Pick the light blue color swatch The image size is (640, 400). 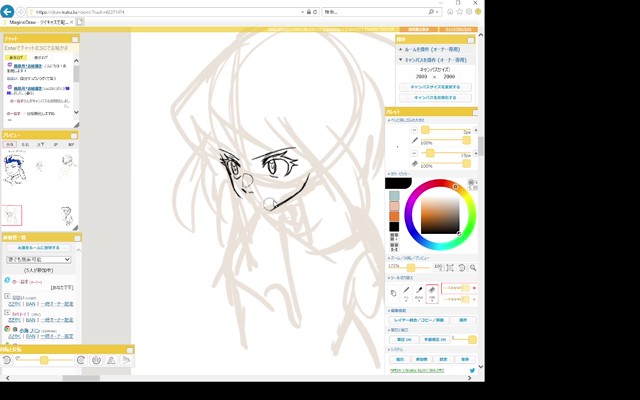[x=394, y=196]
